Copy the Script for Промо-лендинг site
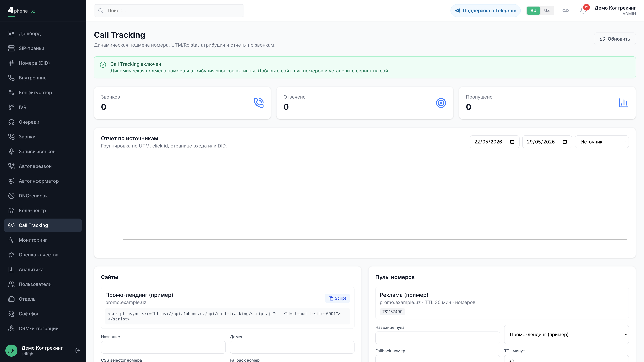This screenshot has width=644, height=362. tap(337, 298)
